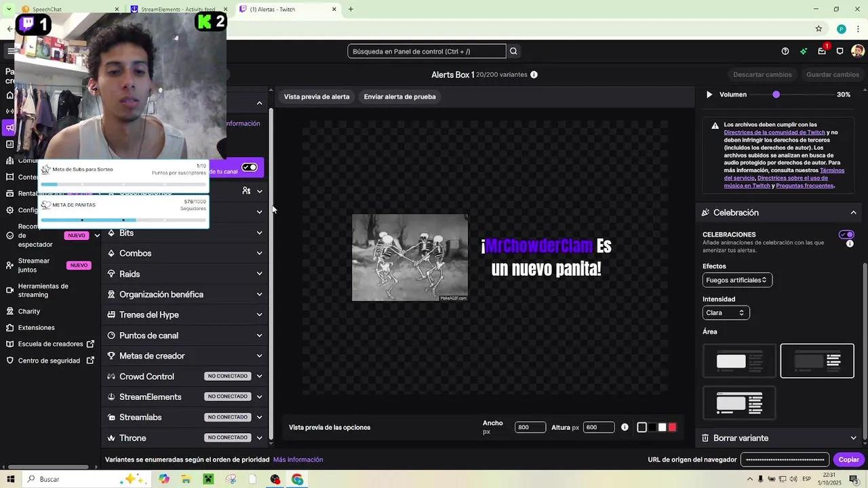This screenshot has height=488, width=868.
Task: Open the community people sidebar icon
Action: click(x=9, y=161)
